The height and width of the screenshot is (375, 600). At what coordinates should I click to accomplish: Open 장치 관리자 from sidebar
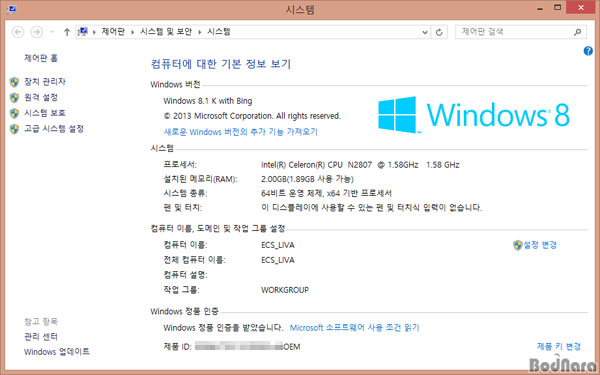tap(45, 81)
